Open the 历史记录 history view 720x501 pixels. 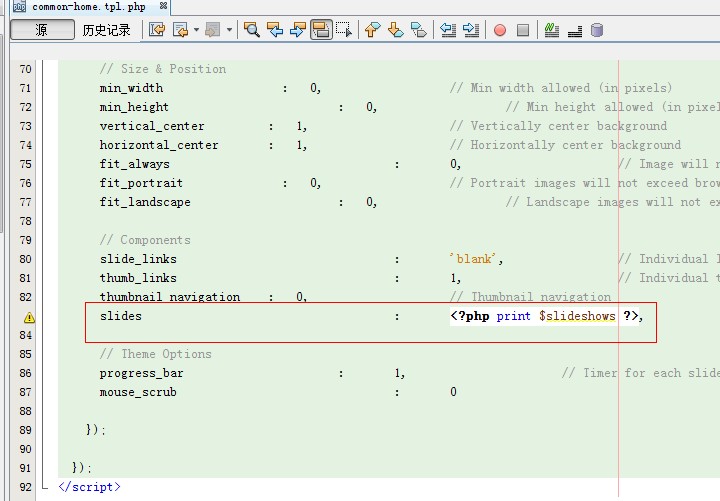coord(107,30)
